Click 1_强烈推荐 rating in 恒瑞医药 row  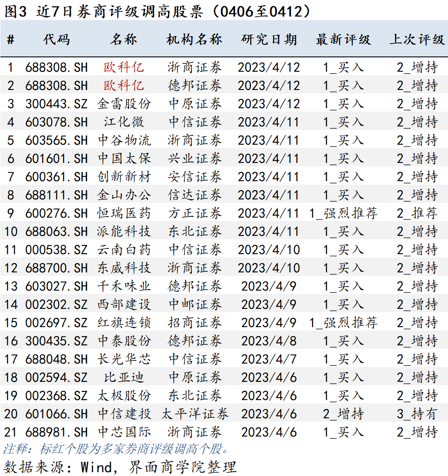click(x=343, y=213)
